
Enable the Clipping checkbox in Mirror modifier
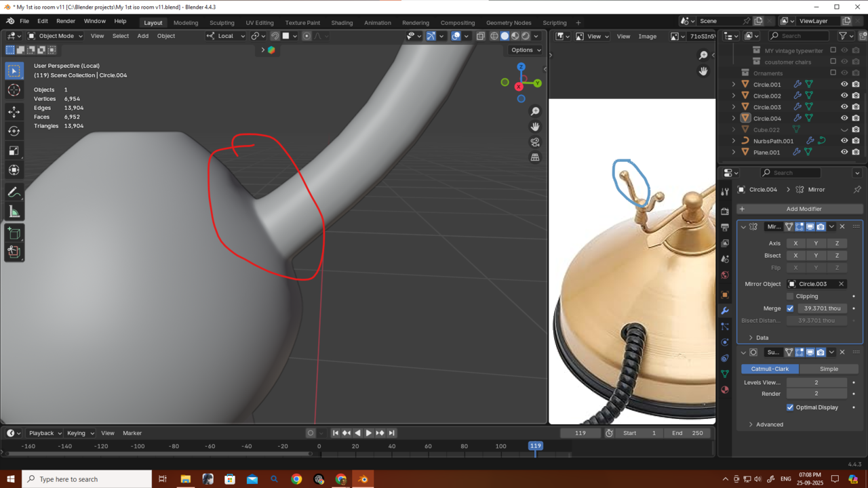[790, 296]
